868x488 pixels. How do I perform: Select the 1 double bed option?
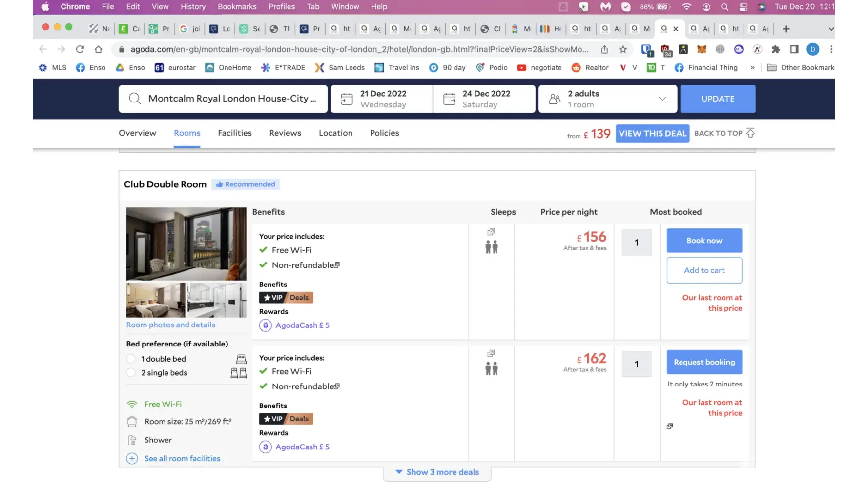coord(131,359)
